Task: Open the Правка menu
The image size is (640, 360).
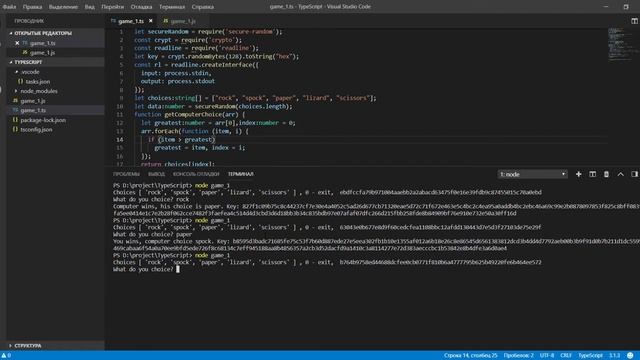Action: click(x=32, y=7)
